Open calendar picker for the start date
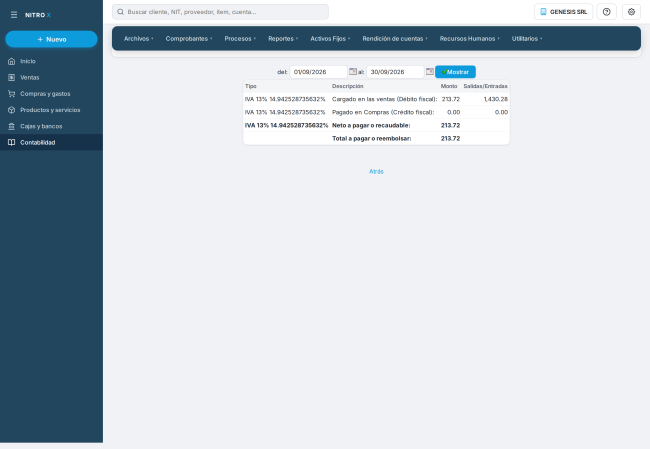The image size is (650, 449). (353, 72)
